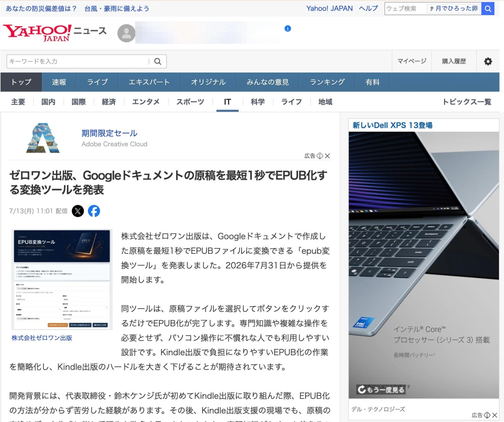Open the エキスパート tab
This screenshot has width=504, height=422.
point(149,82)
